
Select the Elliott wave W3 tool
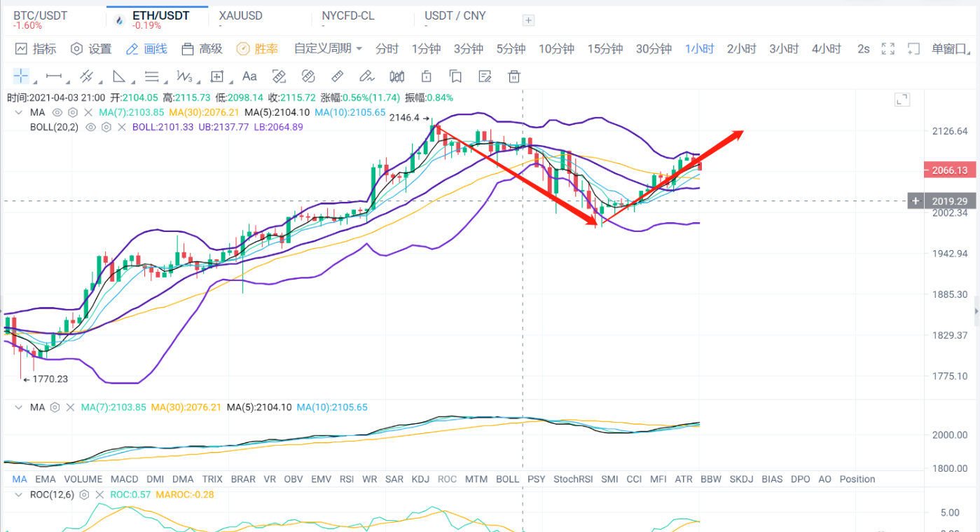184,76
